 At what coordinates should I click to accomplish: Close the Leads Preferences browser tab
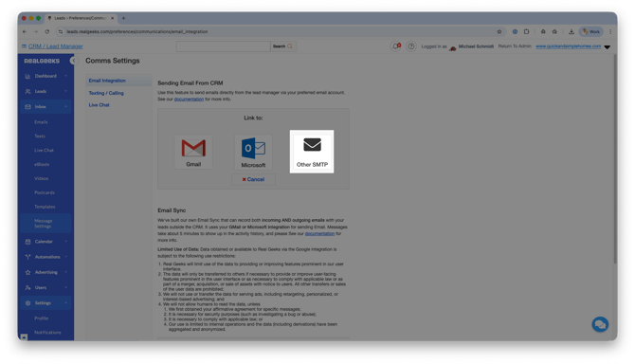[113, 18]
